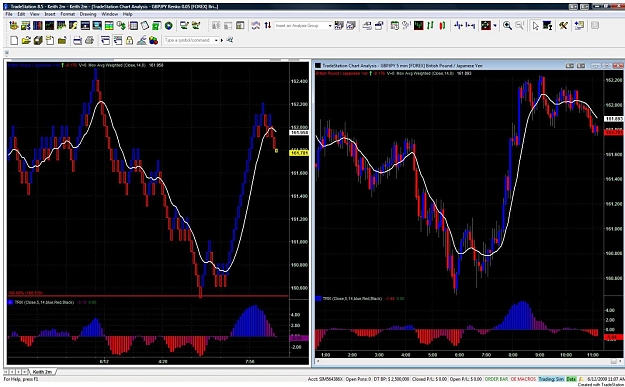Click the 9:00 time label in right chart
Screen dimensions: 625x387
point(539,355)
